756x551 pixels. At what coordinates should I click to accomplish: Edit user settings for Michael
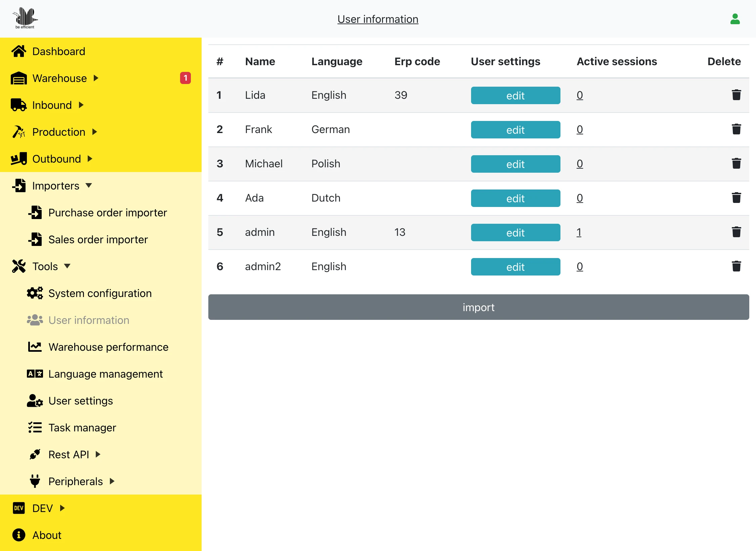pyautogui.click(x=515, y=164)
